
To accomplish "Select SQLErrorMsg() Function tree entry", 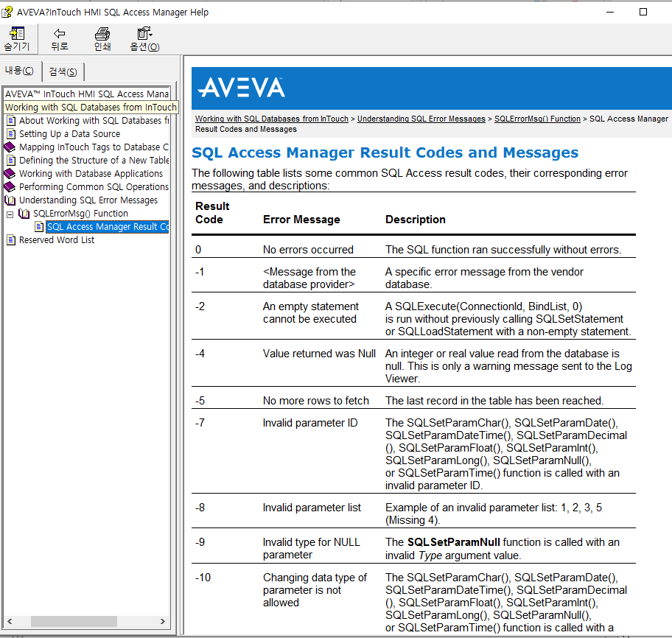I will (80, 214).
